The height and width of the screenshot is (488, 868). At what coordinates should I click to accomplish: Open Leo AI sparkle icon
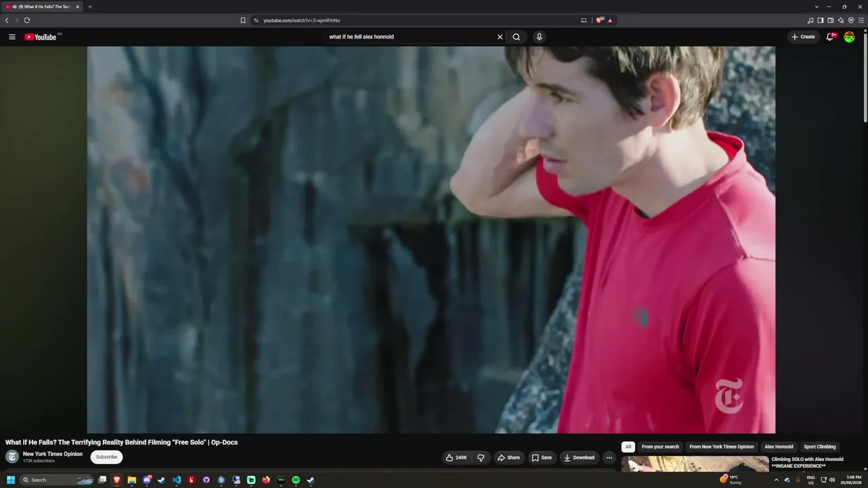841,20
